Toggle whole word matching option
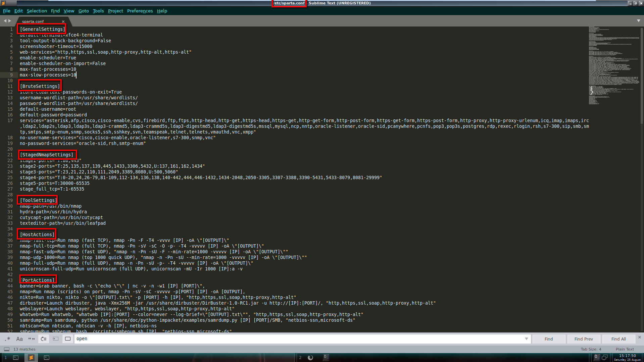644x362 pixels. [x=32, y=339]
